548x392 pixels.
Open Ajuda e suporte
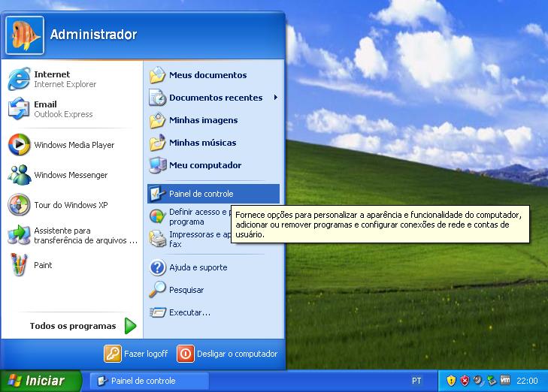point(198,267)
